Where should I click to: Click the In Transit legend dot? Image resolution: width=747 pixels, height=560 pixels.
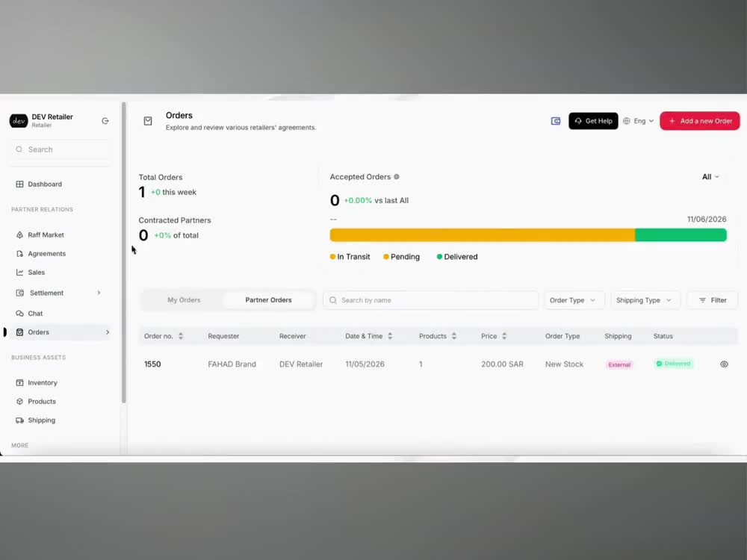pyautogui.click(x=332, y=257)
